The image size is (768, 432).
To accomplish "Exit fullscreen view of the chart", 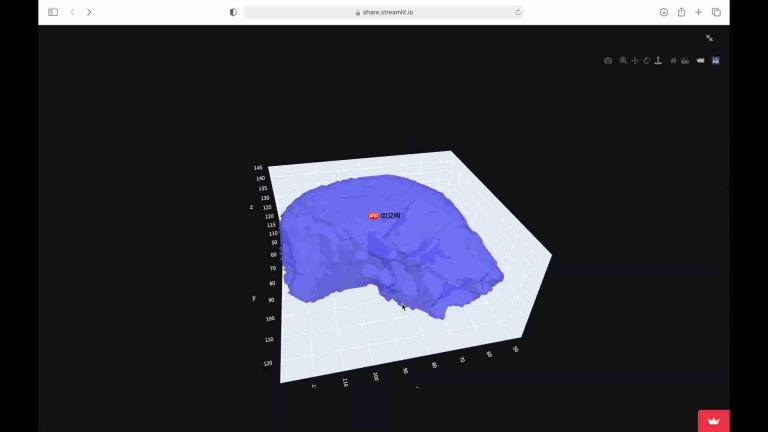I will click(x=709, y=38).
